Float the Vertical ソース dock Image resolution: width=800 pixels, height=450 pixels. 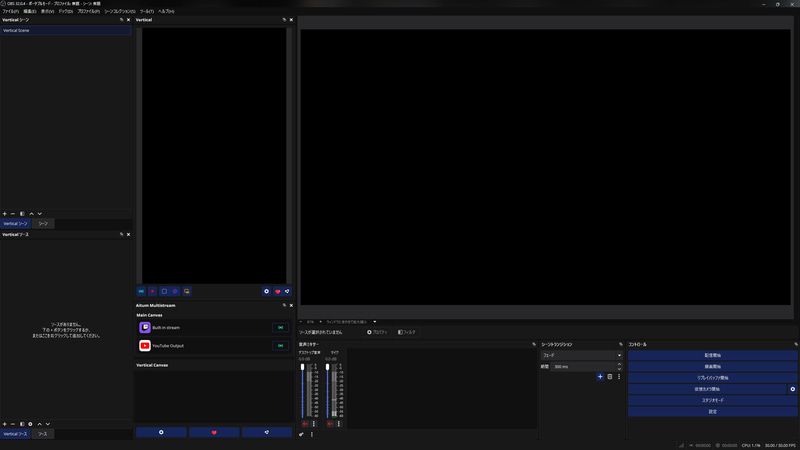[121, 235]
